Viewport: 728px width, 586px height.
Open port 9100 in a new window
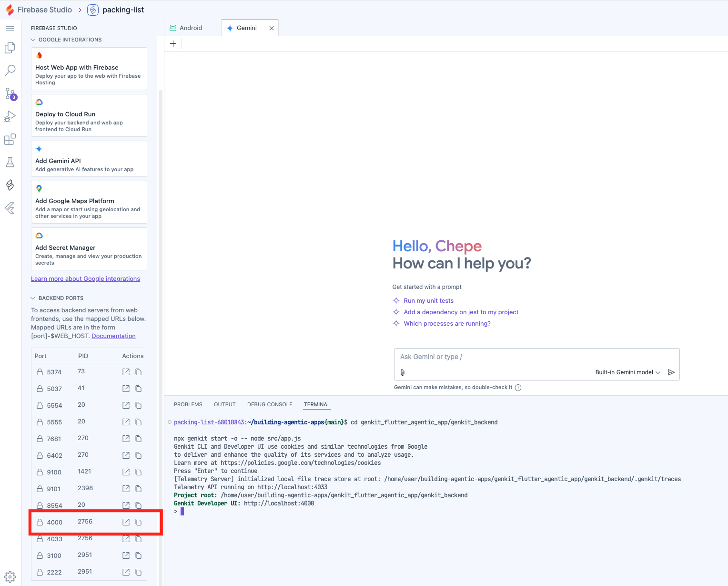coord(126,472)
